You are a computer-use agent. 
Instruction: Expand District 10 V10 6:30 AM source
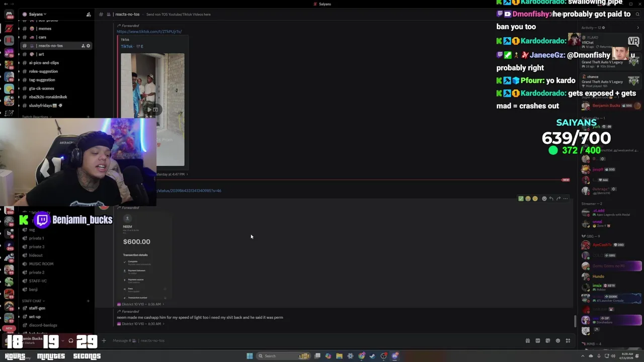click(x=141, y=324)
